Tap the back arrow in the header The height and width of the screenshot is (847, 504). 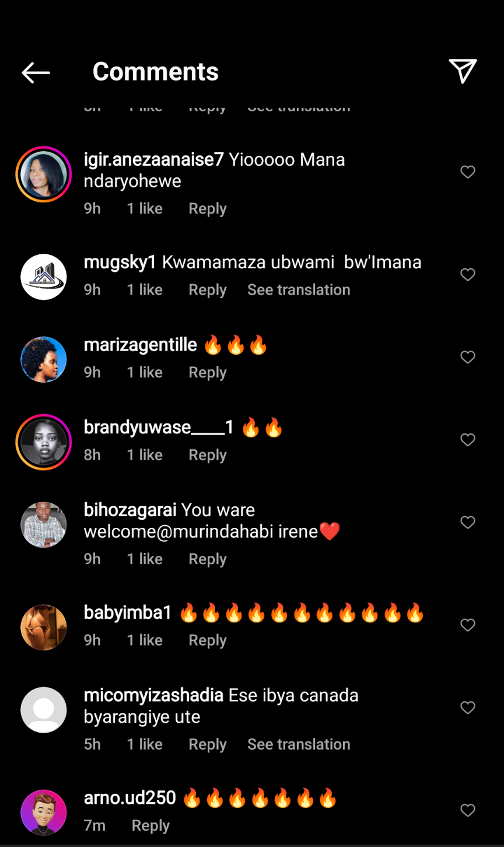pos(36,72)
